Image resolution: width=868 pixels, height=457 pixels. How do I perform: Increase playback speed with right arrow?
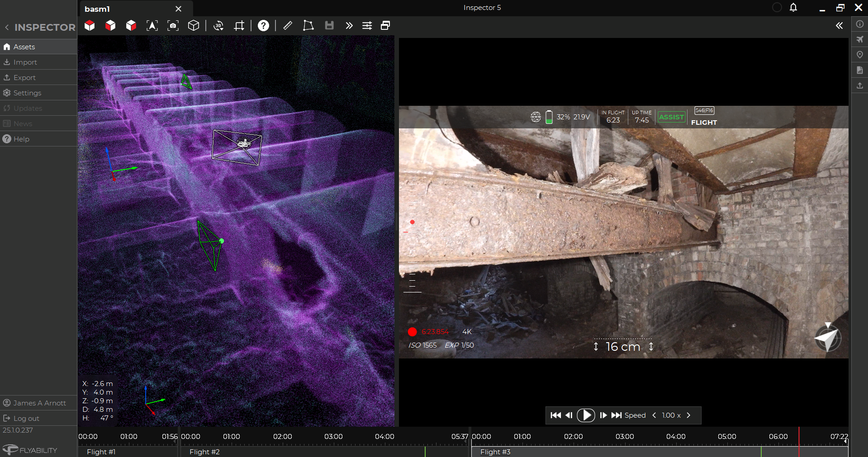(x=688, y=415)
